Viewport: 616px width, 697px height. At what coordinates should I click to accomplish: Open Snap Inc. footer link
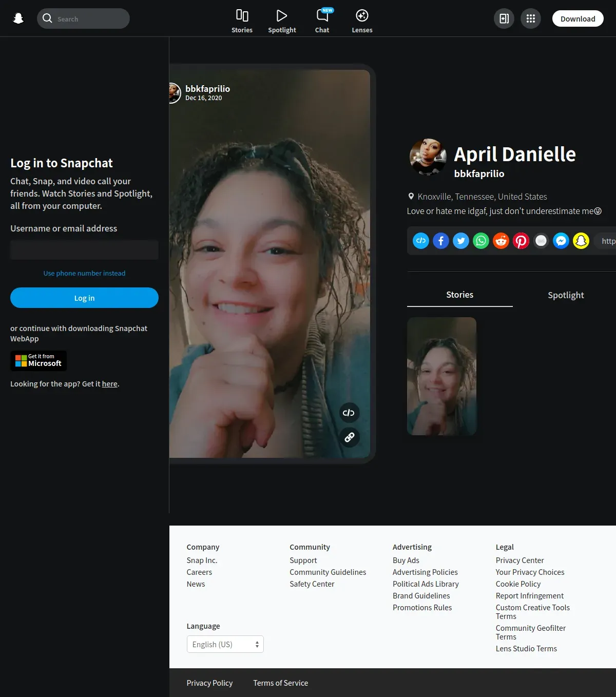tap(202, 560)
